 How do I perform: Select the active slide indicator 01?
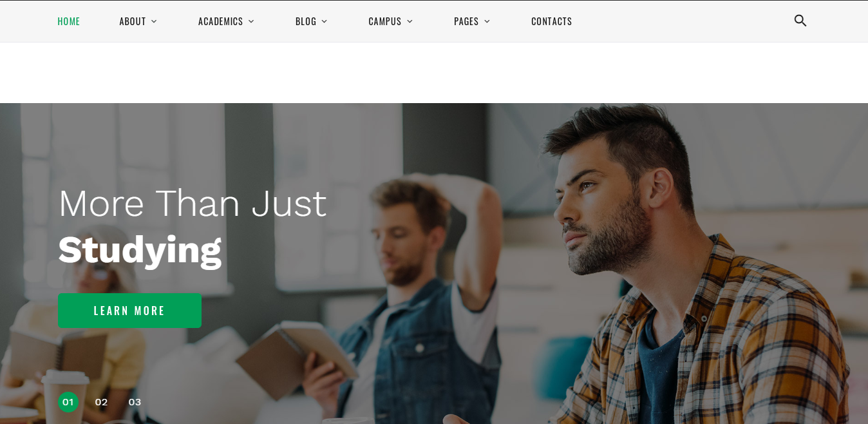click(x=68, y=402)
